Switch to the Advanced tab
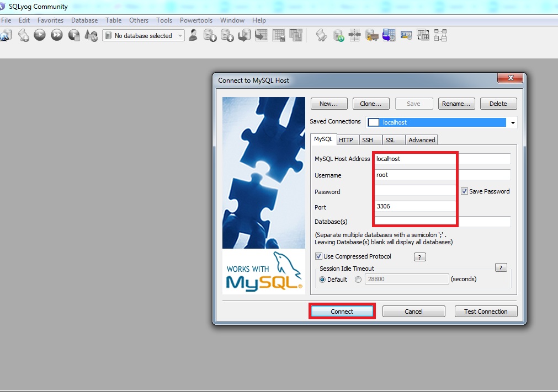This screenshot has height=392, width=558. coord(422,140)
